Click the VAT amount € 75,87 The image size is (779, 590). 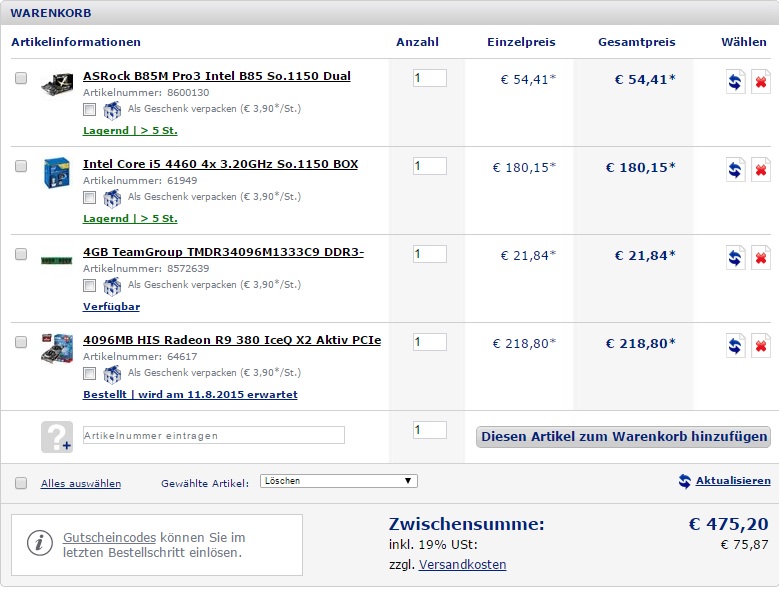pyautogui.click(x=744, y=545)
